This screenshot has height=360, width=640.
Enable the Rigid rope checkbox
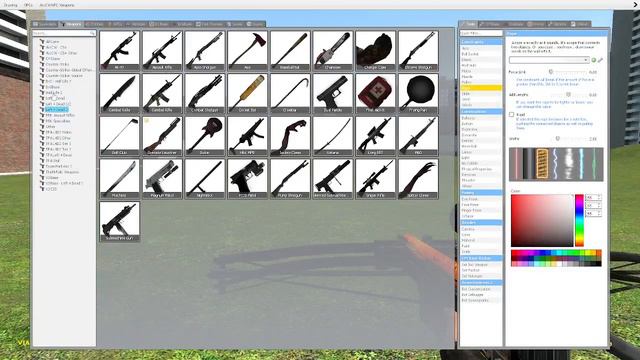click(511, 115)
